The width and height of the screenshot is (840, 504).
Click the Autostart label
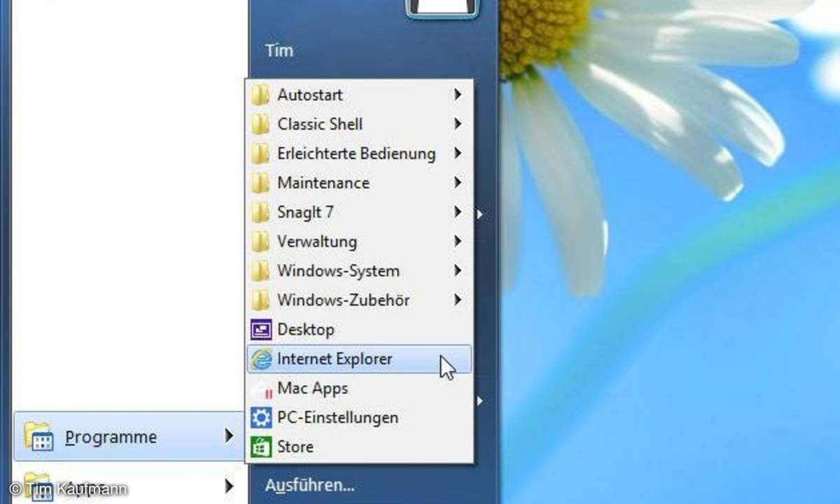pyautogui.click(x=310, y=94)
